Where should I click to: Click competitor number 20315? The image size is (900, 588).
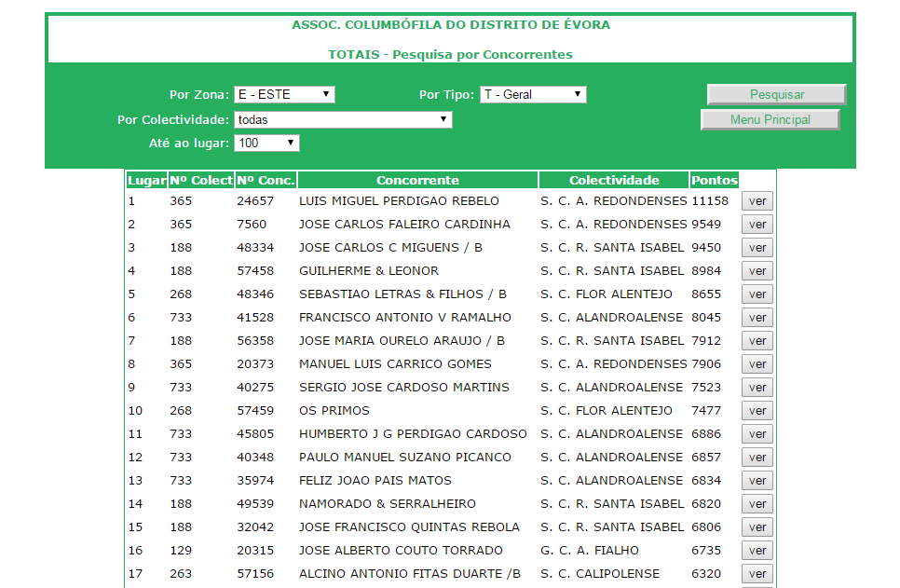255,550
